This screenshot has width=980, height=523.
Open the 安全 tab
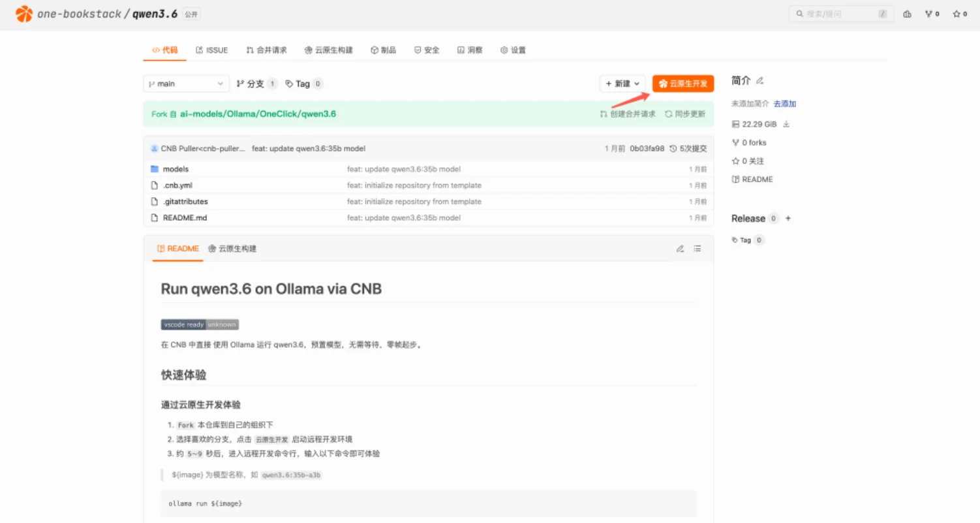coord(427,50)
